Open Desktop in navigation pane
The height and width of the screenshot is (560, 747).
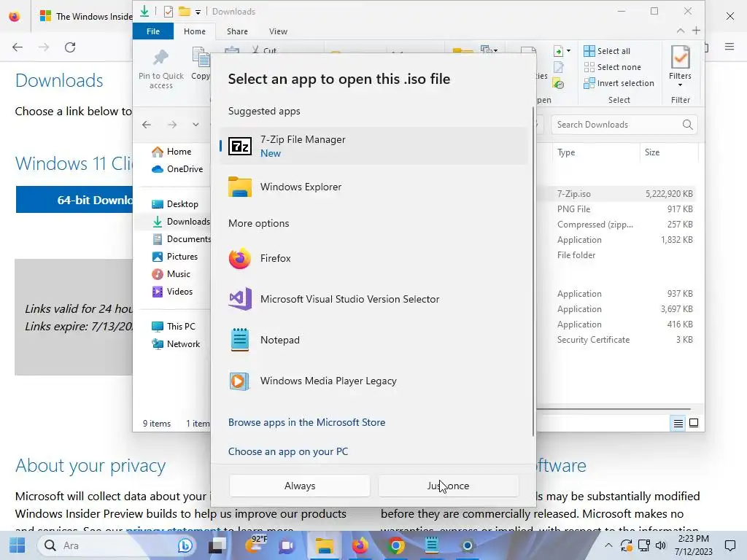(175, 204)
